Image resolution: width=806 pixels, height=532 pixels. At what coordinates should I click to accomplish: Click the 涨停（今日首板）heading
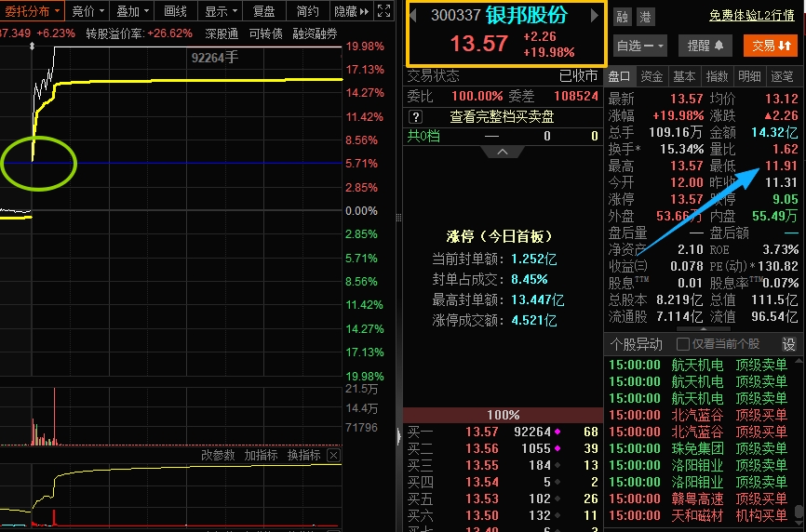pos(499,237)
